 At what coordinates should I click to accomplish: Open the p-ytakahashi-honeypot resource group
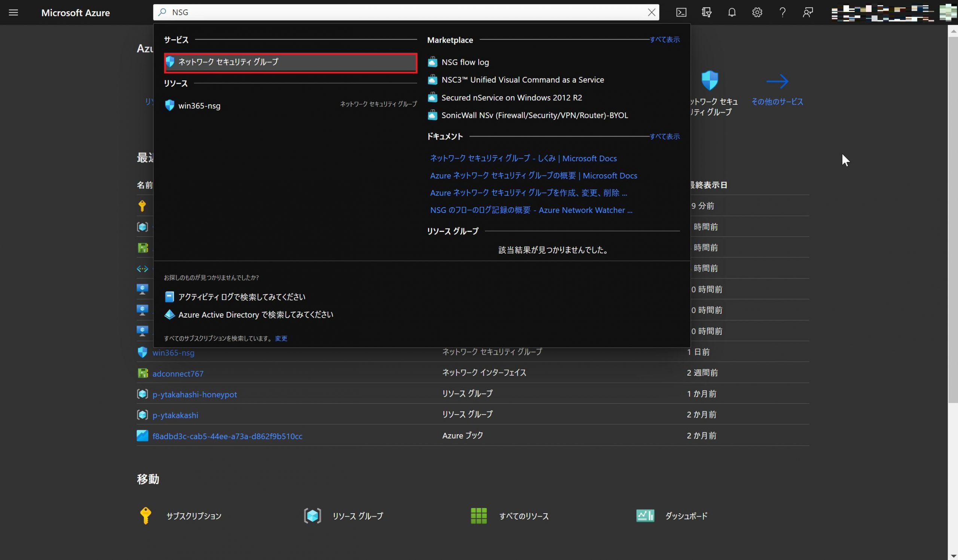195,394
